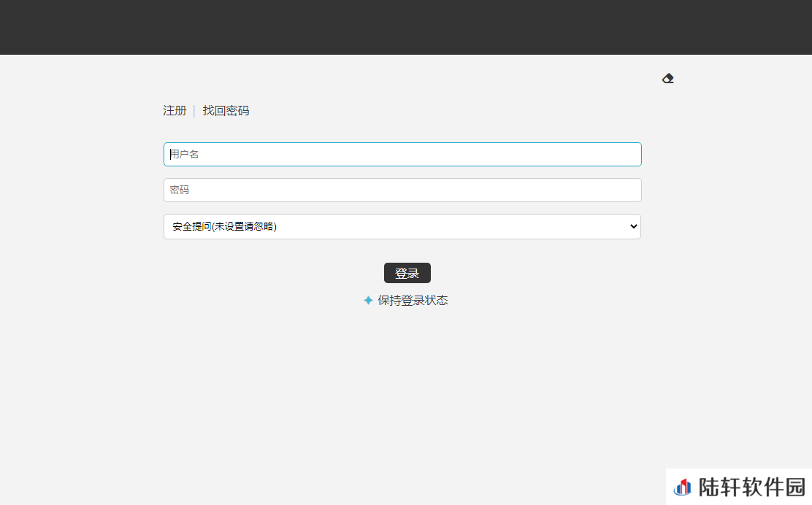Click the blue star beside 保持登录状态

coord(368,301)
